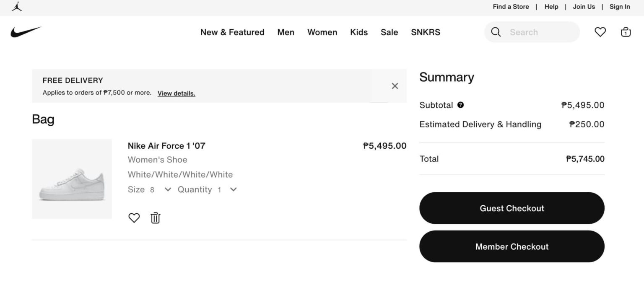Click the Sign In link
The height and width of the screenshot is (282, 644).
click(x=619, y=7)
